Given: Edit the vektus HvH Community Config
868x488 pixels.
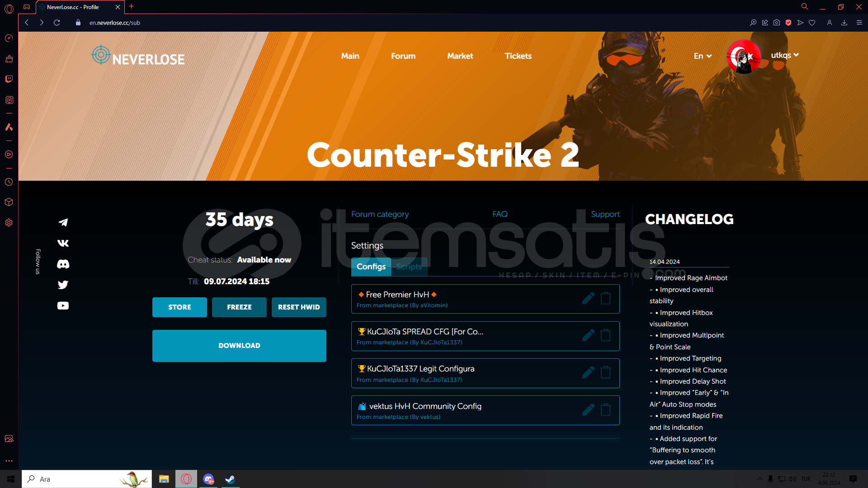Looking at the screenshot, I should (588, 410).
